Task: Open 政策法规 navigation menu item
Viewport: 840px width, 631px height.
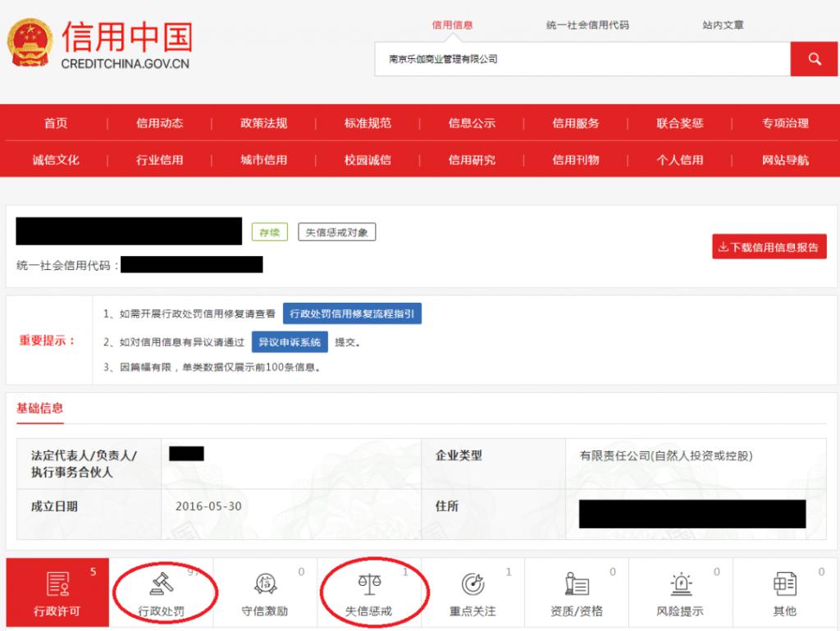Action: point(263,123)
